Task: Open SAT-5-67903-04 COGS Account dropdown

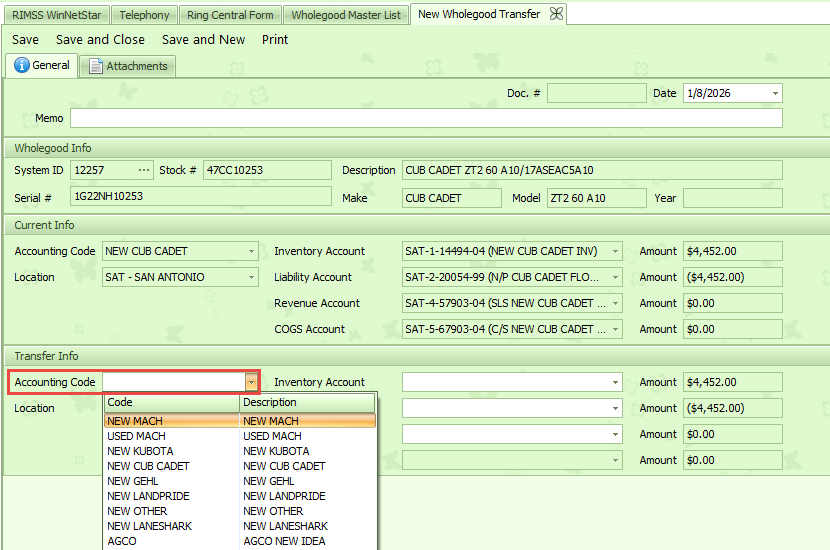Action: (615, 329)
